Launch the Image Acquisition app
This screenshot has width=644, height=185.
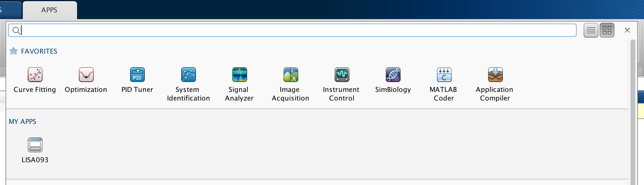pos(291,75)
